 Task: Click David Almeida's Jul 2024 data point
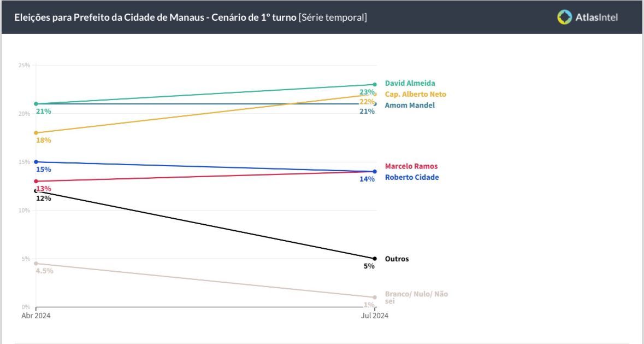[375, 85]
